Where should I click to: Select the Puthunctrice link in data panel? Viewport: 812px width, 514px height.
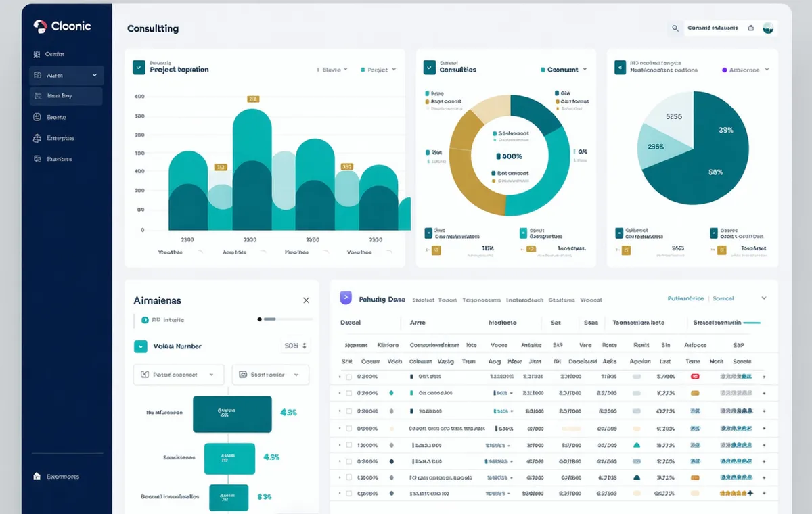coord(685,298)
